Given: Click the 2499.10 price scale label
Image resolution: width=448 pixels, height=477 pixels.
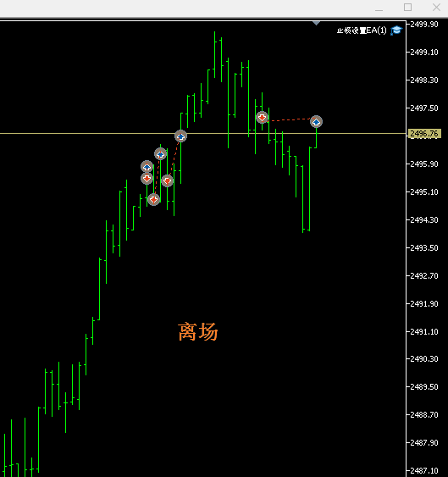Looking at the screenshot, I should coord(424,53).
